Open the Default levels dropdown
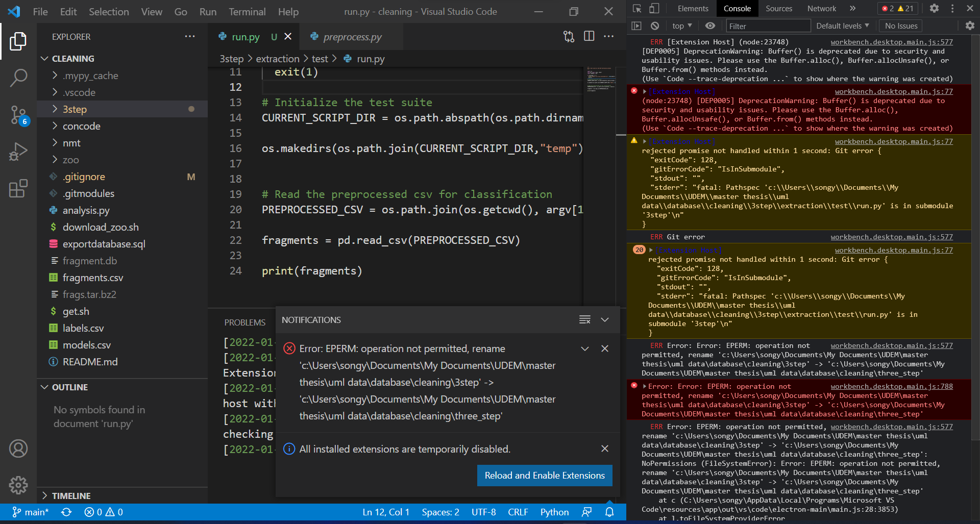The height and width of the screenshot is (524, 980). point(842,26)
